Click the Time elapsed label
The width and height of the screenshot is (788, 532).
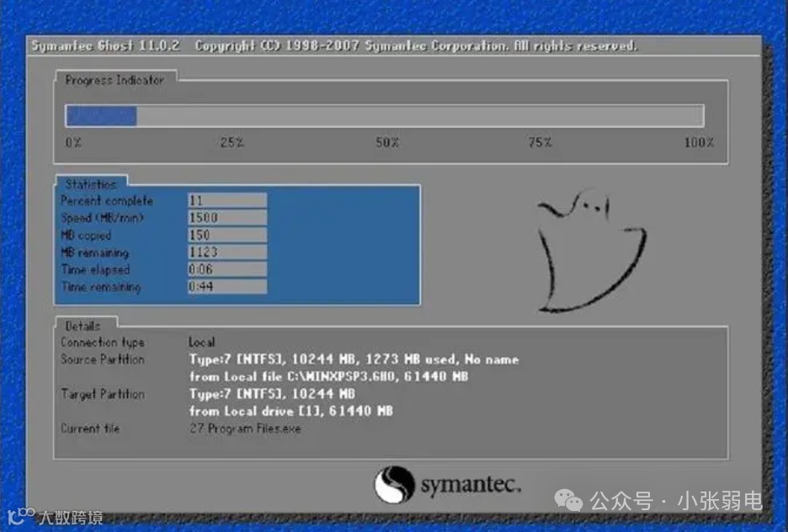(x=95, y=269)
